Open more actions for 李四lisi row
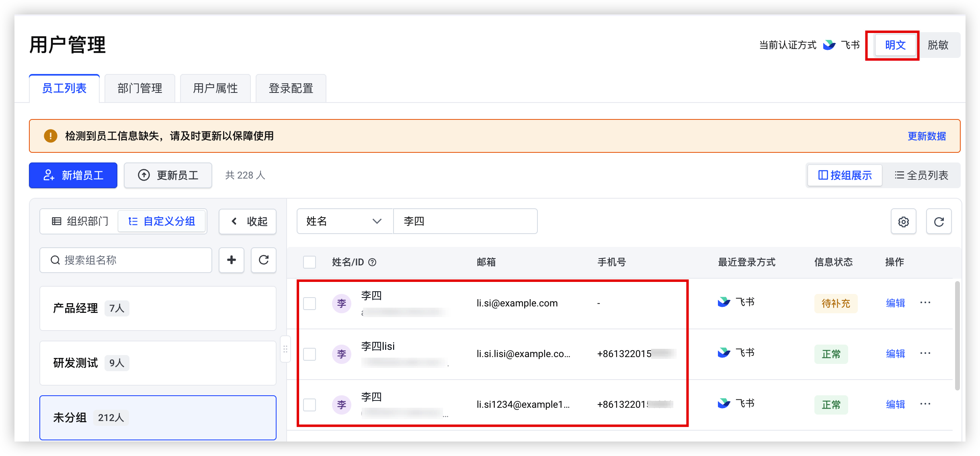 point(925,353)
